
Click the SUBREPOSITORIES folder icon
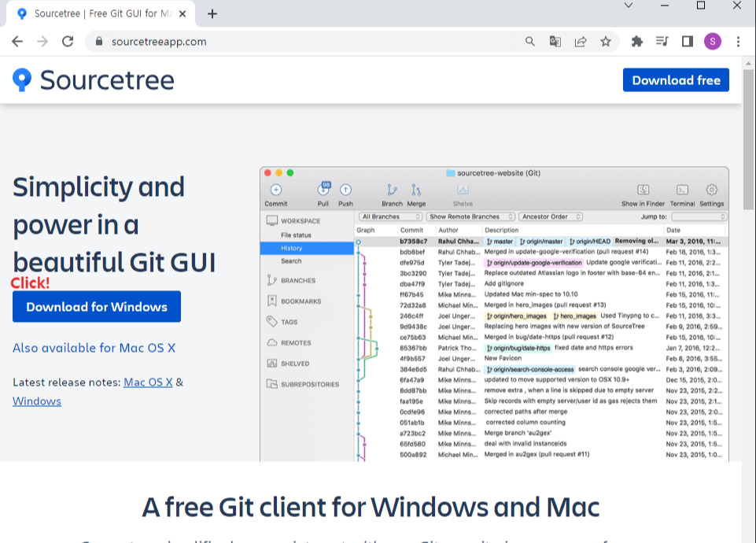[272, 384]
